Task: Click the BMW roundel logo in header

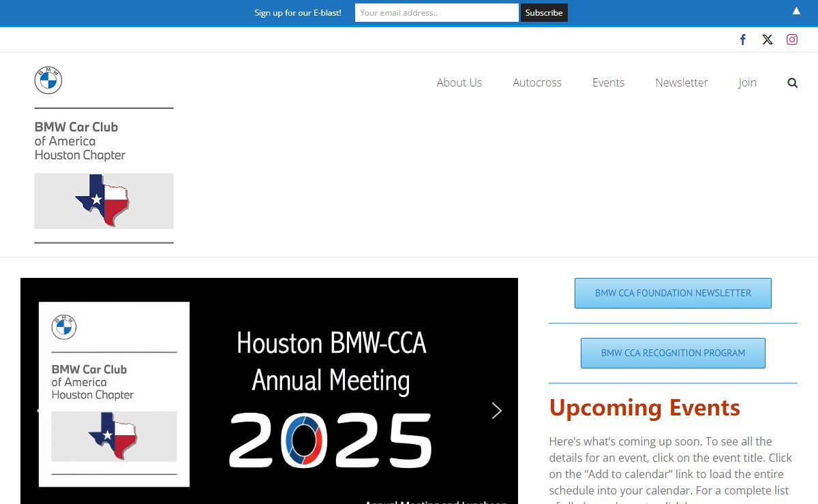Action: click(x=48, y=80)
